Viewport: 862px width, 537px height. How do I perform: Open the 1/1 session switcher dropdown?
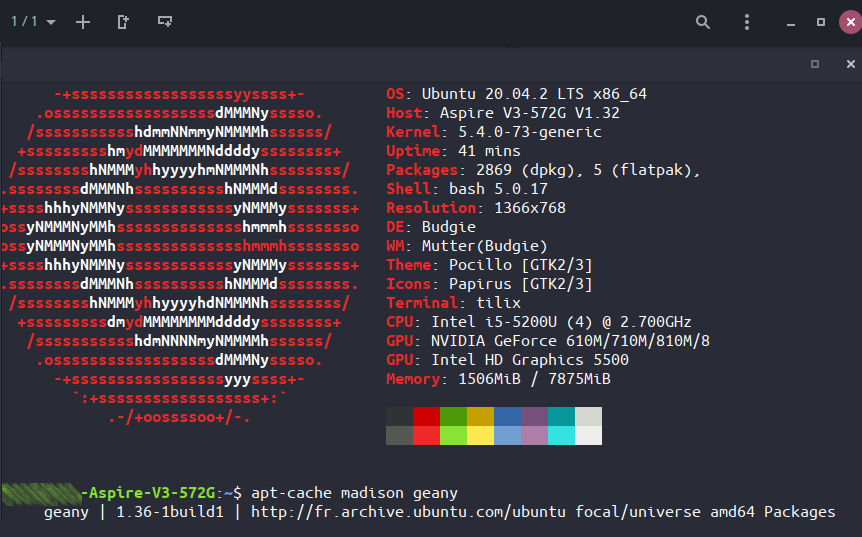click(33, 22)
